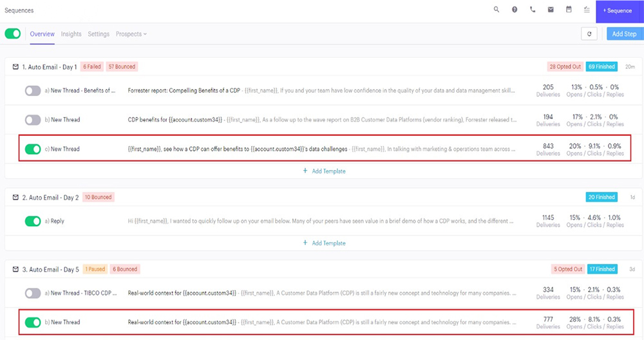
Task: Enable step 1 template b) New Thread toggle
Action: [x=33, y=120]
